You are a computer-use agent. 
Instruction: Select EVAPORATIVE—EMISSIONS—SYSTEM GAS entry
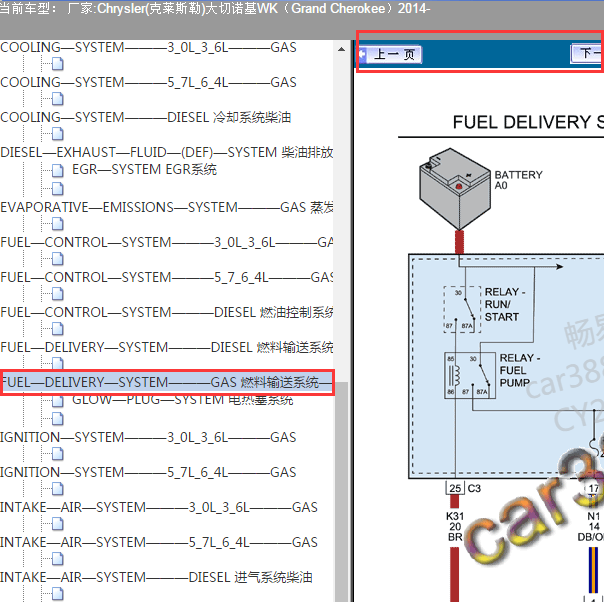click(166, 208)
